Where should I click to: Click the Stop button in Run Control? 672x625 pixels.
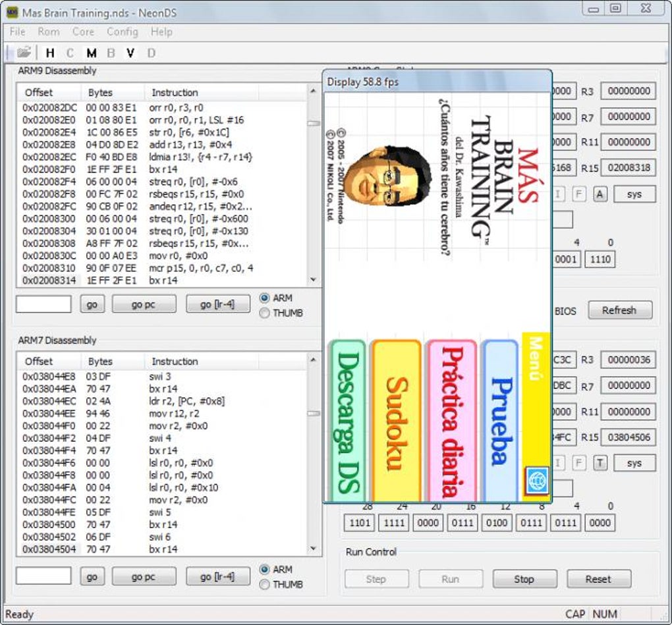524,579
